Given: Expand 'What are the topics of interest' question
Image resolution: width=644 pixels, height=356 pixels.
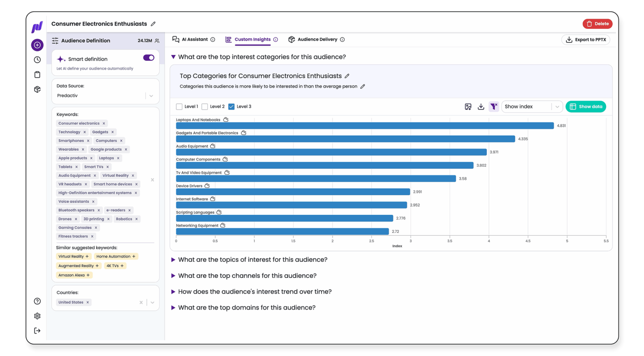Looking at the screenshot, I should (x=174, y=260).
